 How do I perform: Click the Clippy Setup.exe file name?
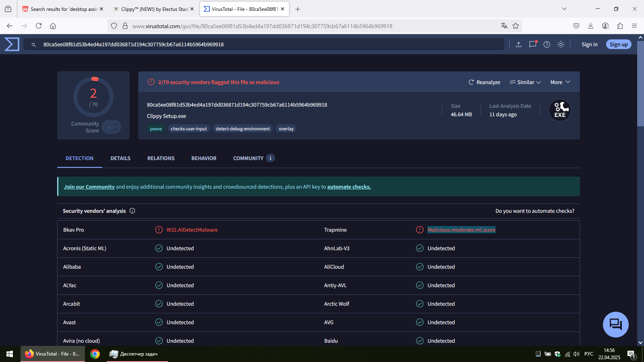tap(166, 116)
